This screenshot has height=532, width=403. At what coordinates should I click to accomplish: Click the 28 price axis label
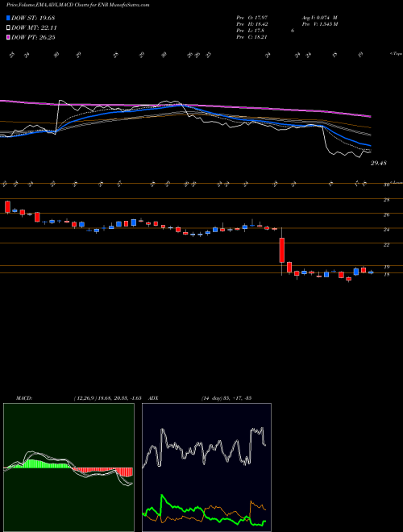386,200
